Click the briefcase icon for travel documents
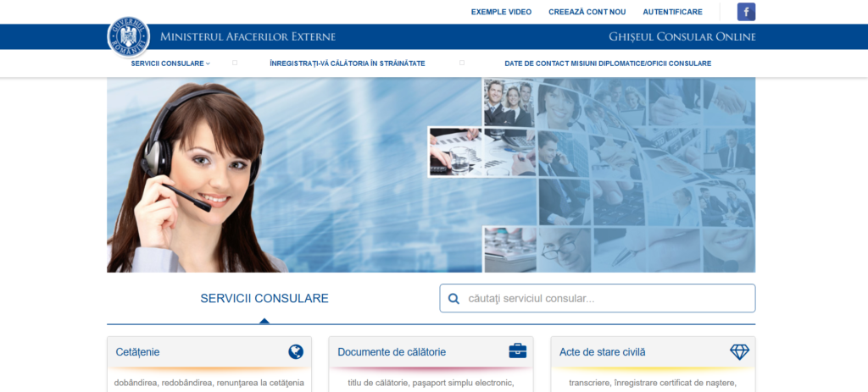Image resolution: width=868 pixels, height=392 pixels. (x=517, y=351)
